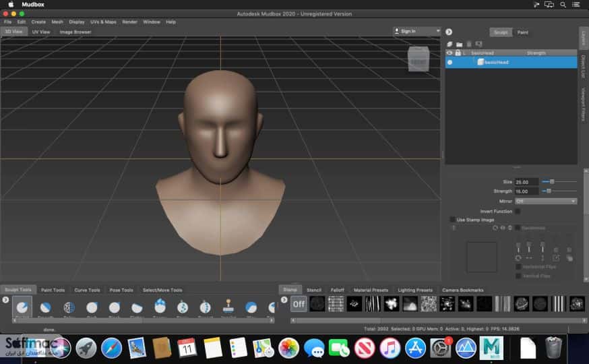589x364 pixels.
Task: Open the UVs & Maps menu
Action: click(x=103, y=22)
